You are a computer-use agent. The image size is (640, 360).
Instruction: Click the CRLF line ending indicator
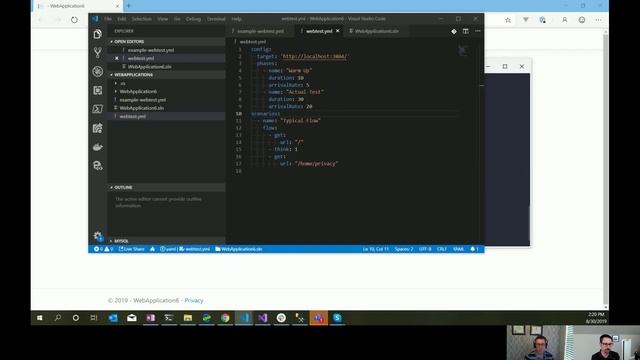click(442, 249)
